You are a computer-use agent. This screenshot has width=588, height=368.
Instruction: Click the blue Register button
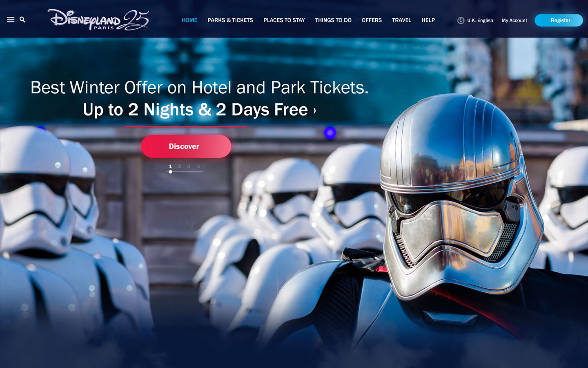click(559, 20)
